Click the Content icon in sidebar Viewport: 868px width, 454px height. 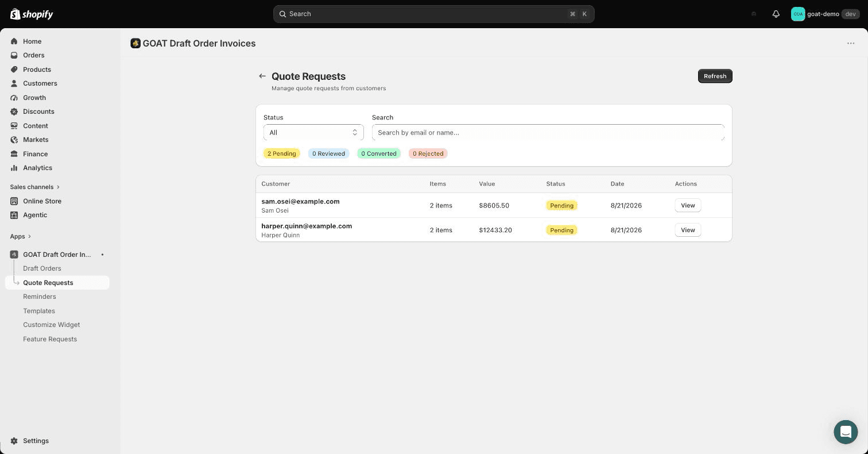(x=14, y=126)
